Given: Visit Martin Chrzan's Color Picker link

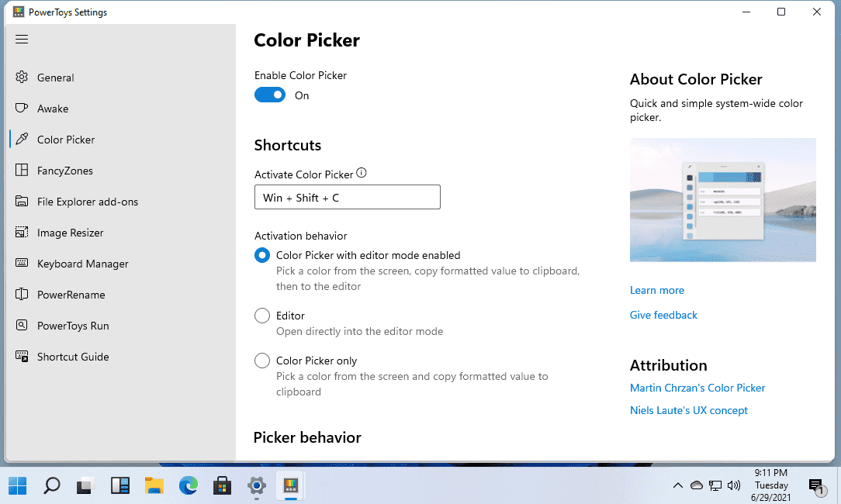Looking at the screenshot, I should (697, 388).
